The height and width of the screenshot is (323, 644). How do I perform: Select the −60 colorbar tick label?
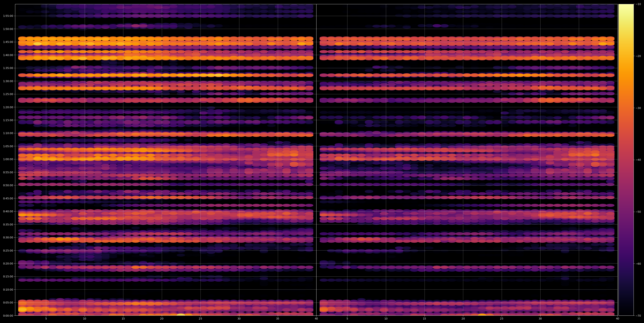point(638,264)
